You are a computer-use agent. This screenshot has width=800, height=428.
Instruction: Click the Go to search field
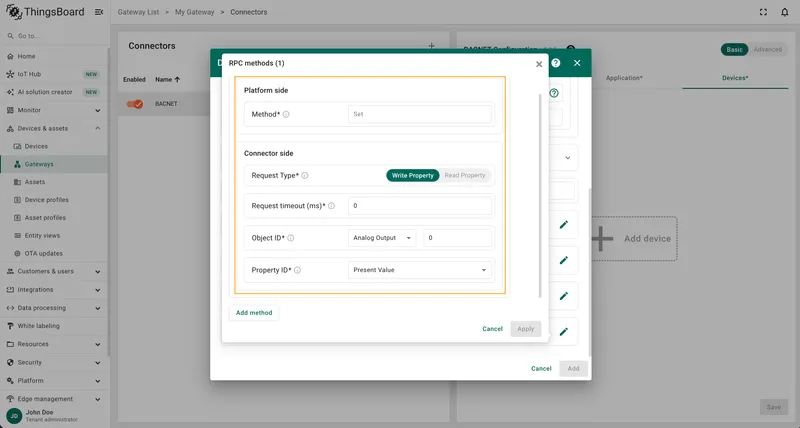coord(54,36)
